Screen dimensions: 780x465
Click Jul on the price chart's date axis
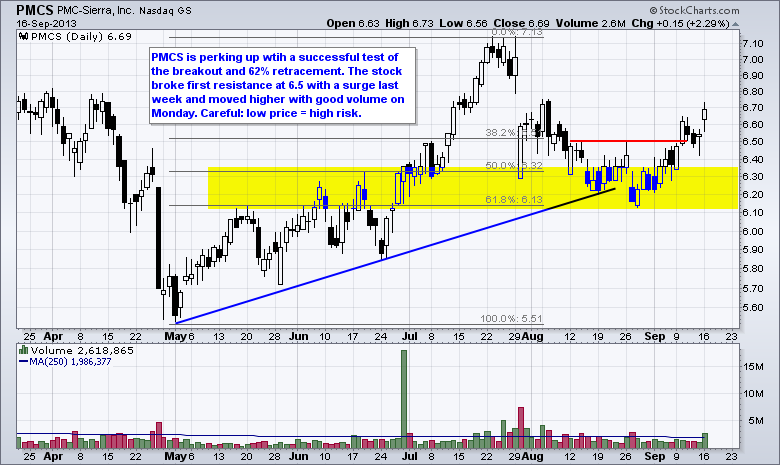point(409,336)
